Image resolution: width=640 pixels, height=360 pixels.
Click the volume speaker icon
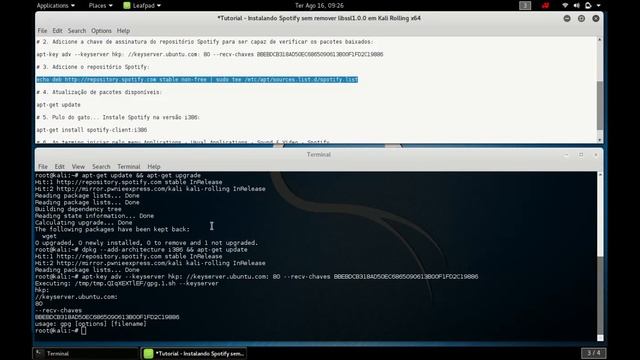pos(576,5)
